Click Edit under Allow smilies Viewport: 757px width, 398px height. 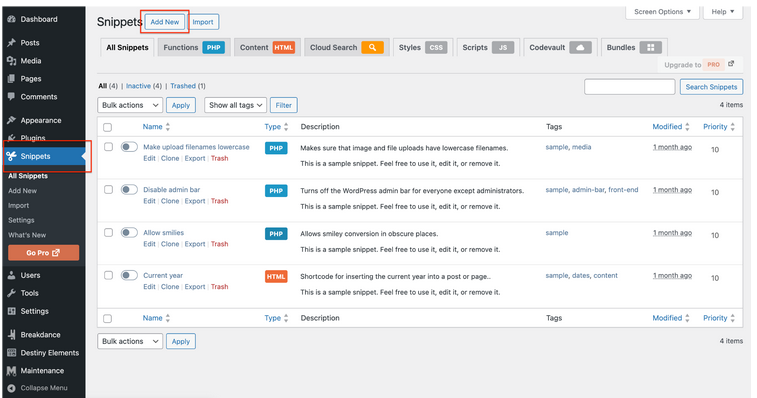(x=149, y=244)
